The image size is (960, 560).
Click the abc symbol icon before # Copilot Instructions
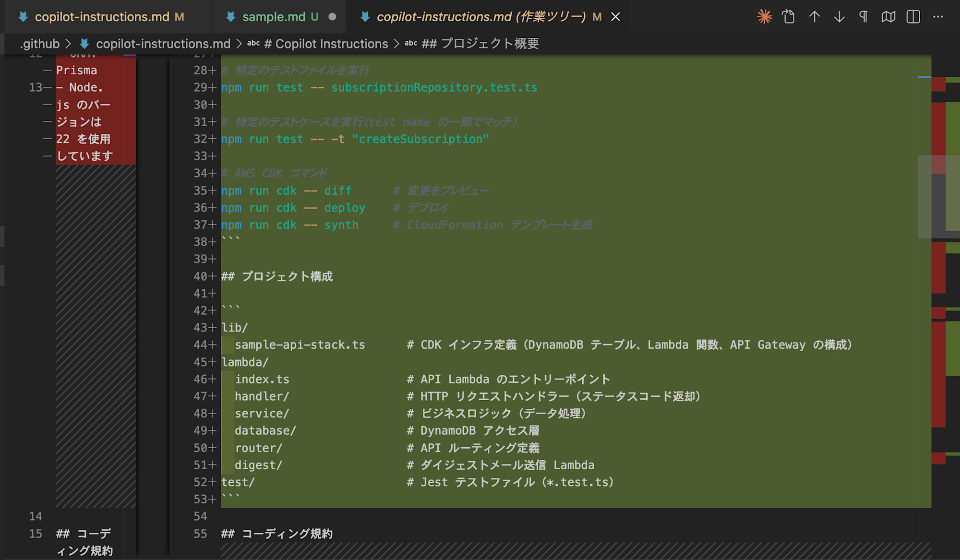tap(253, 44)
